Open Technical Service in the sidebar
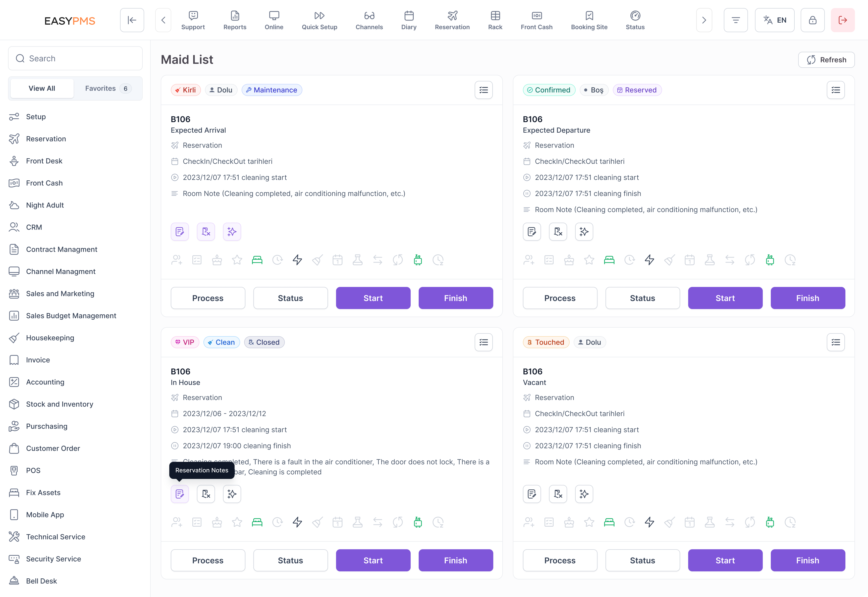This screenshot has height=597, width=868. (56, 537)
